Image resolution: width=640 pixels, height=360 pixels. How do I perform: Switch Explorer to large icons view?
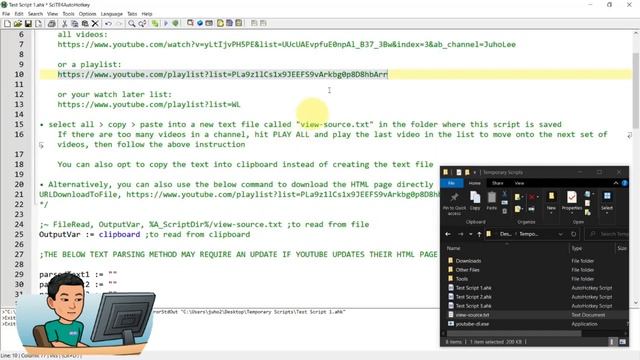[623, 342]
